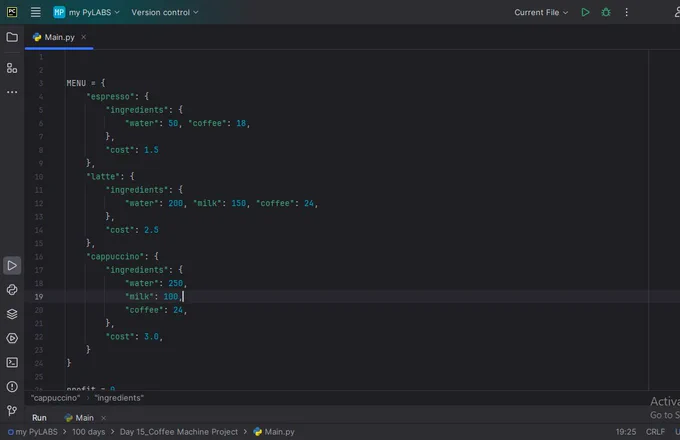Open the PyCharm application logo menu

[x=12, y=12]
